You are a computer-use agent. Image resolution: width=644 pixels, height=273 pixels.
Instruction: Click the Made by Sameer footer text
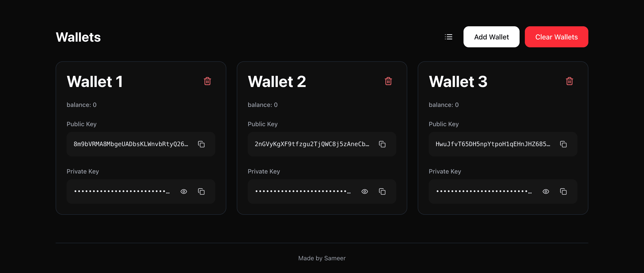pyautogui.click(x=322, y=258)
